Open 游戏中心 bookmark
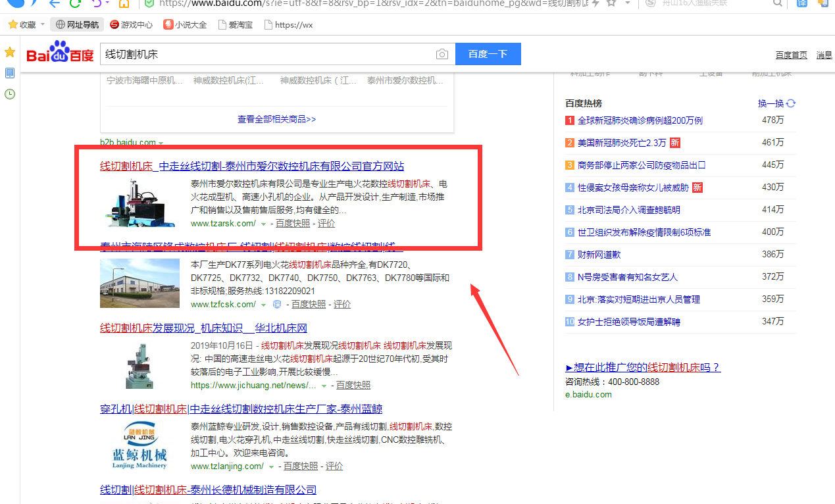835x504 pixels. click(131, 25)
